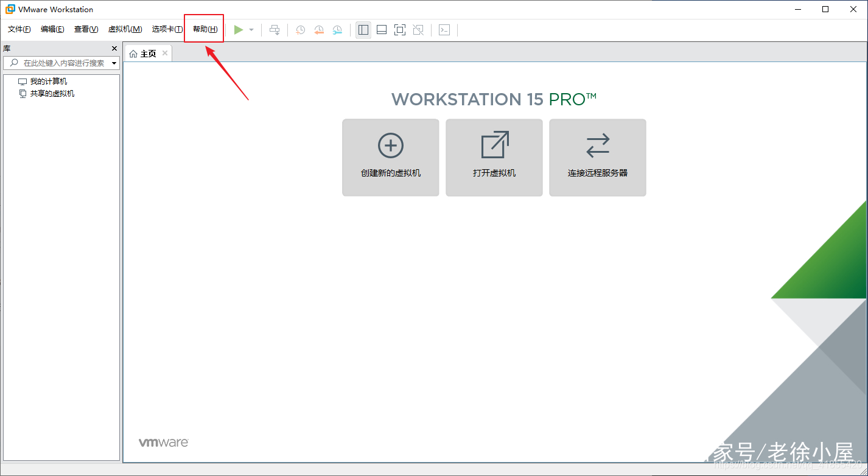Click the library search input field
The width and height of the screenshot is (868, 476).
pyautogui.click(x=61, y=63)
